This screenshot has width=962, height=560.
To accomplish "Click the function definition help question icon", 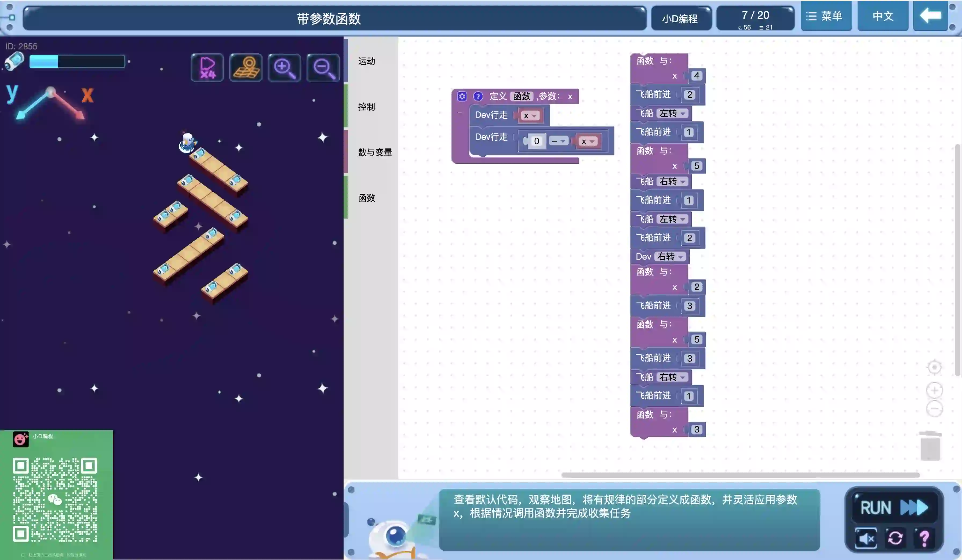I will (x=478, y=96).
